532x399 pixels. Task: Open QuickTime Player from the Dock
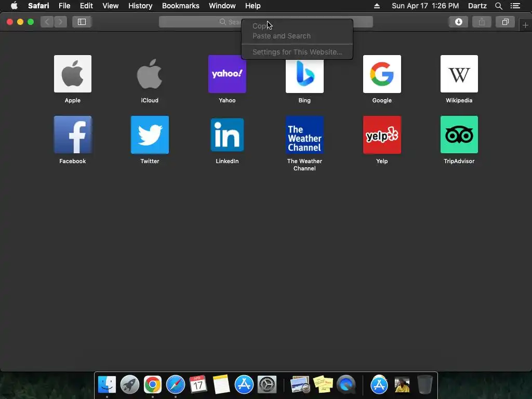click(x=345, y=384)
